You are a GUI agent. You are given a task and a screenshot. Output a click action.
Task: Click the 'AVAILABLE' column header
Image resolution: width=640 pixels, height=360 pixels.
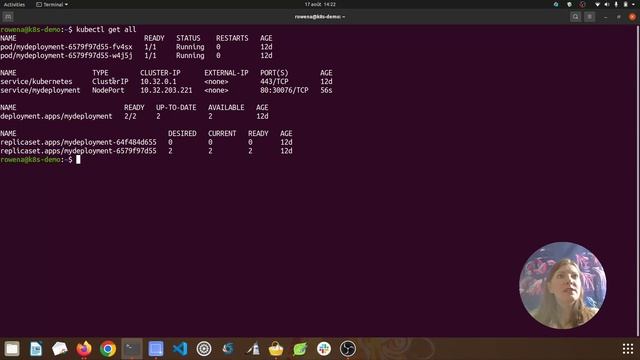click(x=226, y=107)
